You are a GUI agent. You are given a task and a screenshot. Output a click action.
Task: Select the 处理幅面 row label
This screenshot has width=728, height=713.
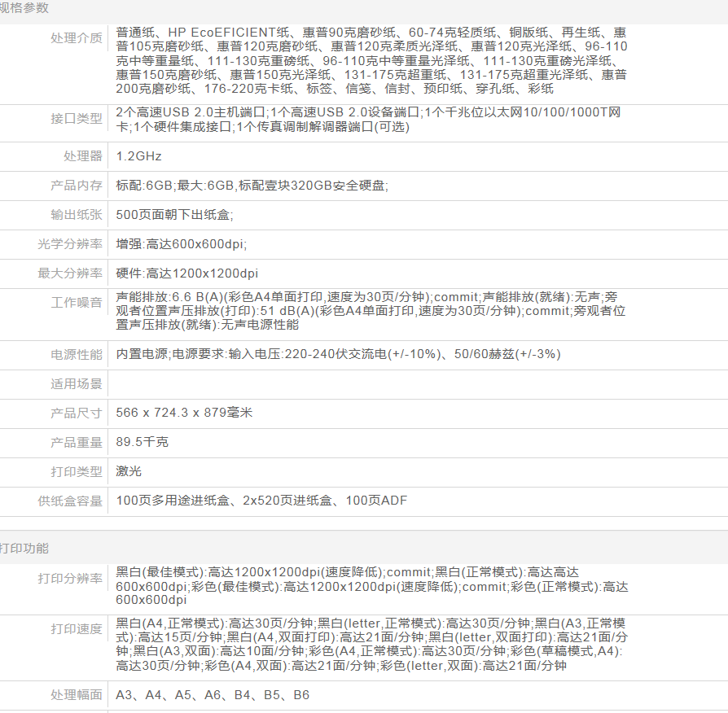tap(77, 695)
